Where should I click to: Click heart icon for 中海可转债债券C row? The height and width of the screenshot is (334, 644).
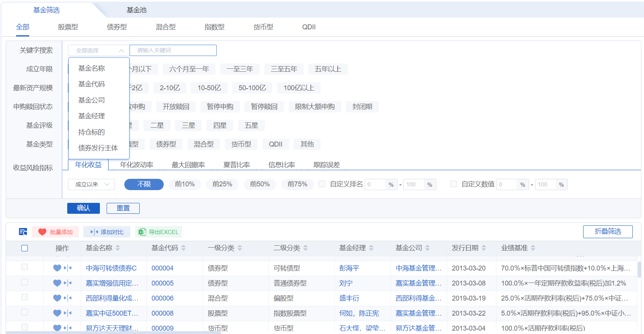(57, 268)
